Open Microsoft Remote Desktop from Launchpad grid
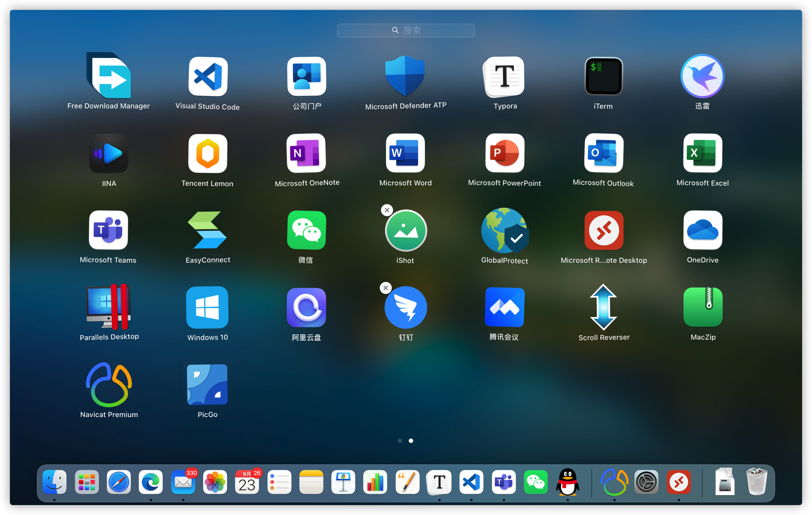The image size is (812, 515). pyautogui.click(x=603, y=230)
